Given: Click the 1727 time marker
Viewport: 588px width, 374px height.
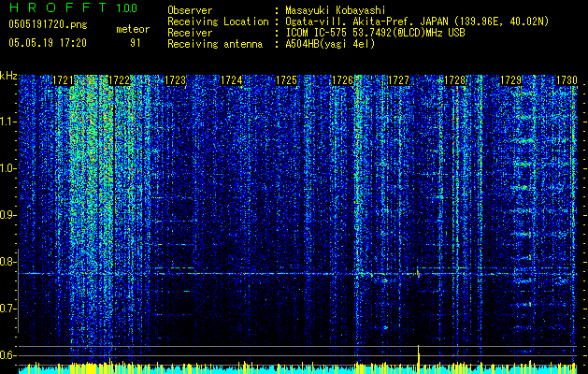Looking at the screenshot, I should [398, 80].
